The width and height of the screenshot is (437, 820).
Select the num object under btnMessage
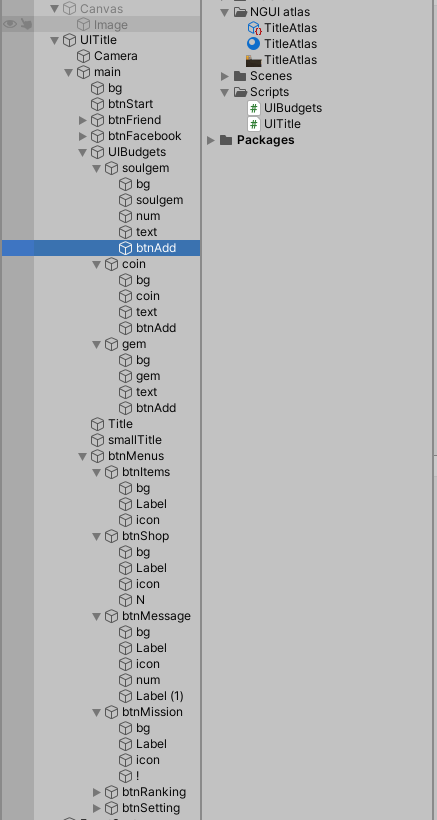148,680
